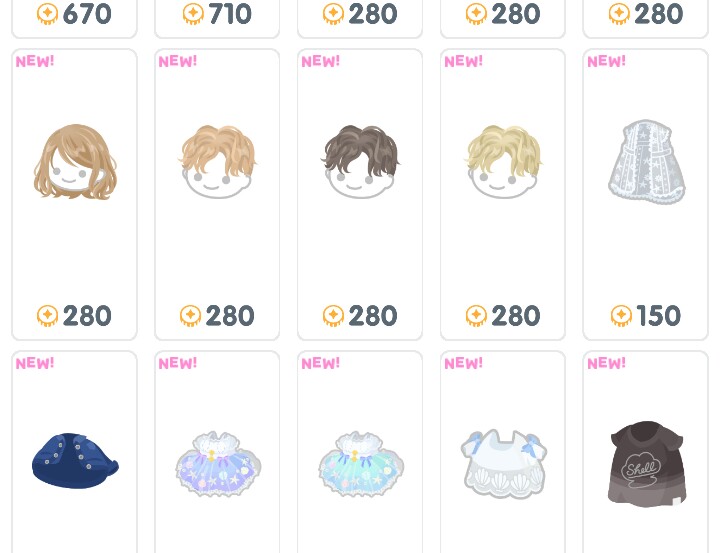Select the navy blue beret hat
This screenshot has height=553, width=720.
tap(75, 460)
